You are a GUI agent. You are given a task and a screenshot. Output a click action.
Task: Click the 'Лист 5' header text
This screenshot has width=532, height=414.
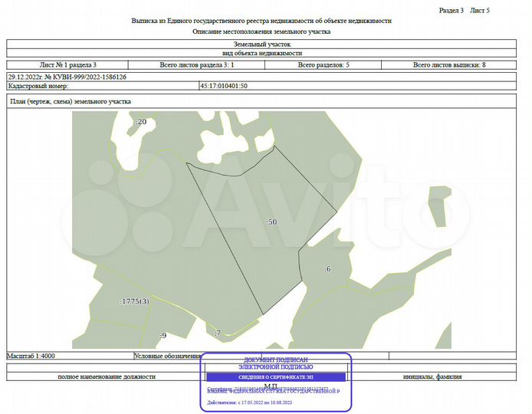[479, 11]
